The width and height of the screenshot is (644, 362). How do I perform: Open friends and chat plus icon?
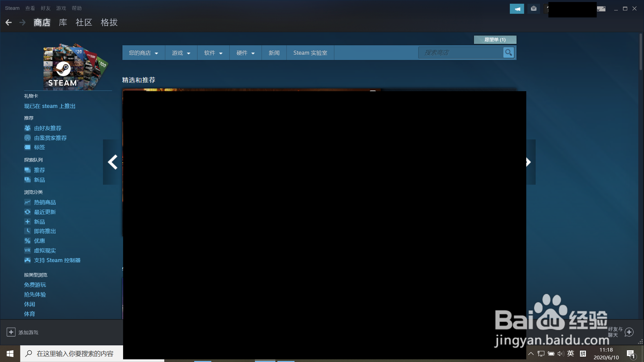coord(629,332)
